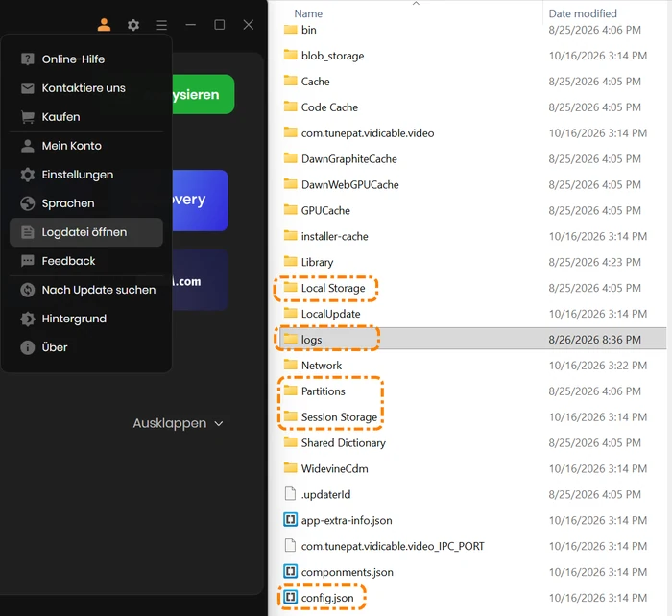Open Mein Konto menu entry
The width and height of the screenshot is (672, 616).
click(86, 146)
